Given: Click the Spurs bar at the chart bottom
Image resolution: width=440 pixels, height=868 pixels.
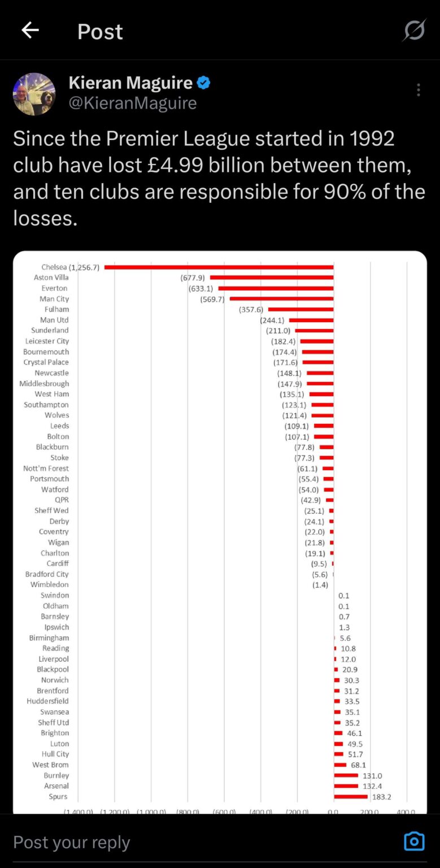Looking at the screenshot, I should click(350, 797).
